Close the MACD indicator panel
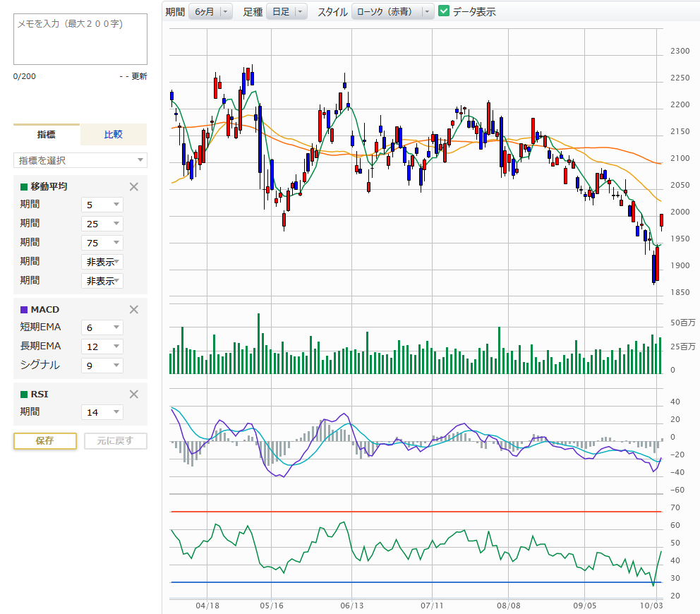Image resolution: width=700 pixels, height=614 pixels. click(134, 309)
